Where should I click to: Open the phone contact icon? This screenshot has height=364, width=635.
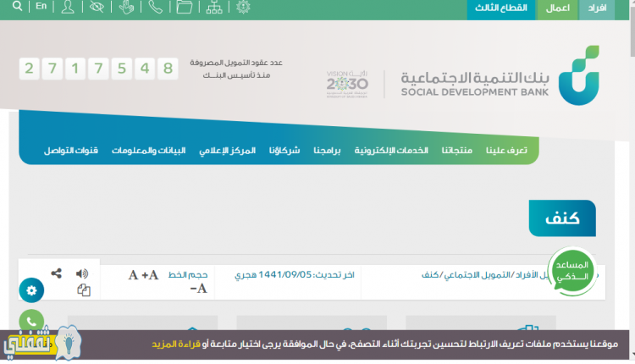coord(155,7)
